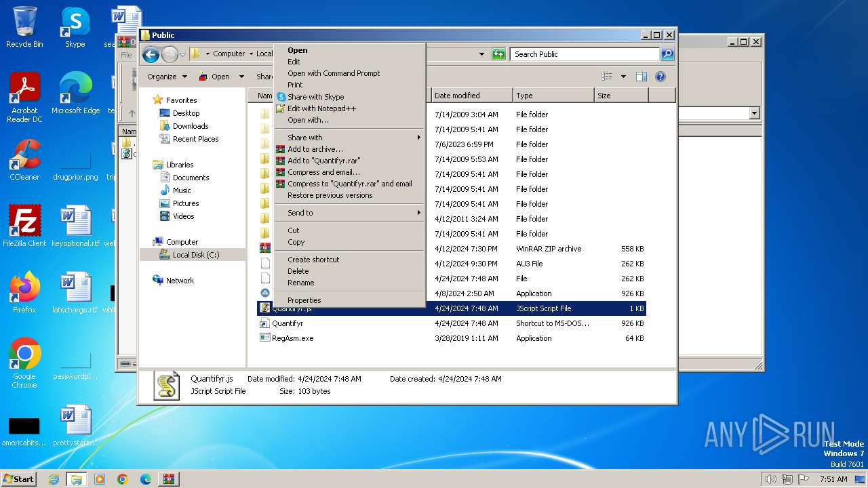This screenshot has height=488, width=868.
Task: Open the Organize dropdown menu
Action: [167, 77]
